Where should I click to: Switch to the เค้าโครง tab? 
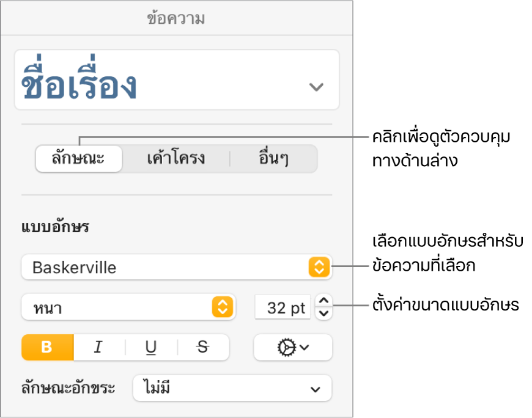point(175,159)
